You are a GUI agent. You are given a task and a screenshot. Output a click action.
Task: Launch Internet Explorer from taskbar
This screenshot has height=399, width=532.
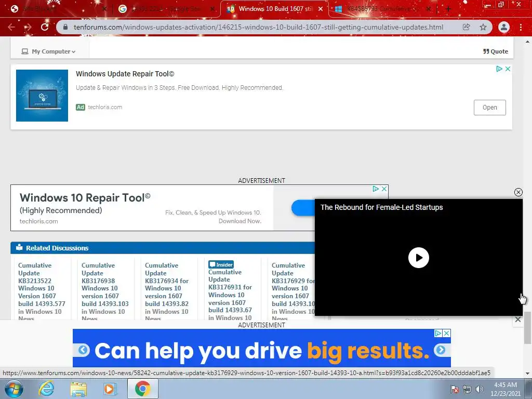click(x=46, y=389)
